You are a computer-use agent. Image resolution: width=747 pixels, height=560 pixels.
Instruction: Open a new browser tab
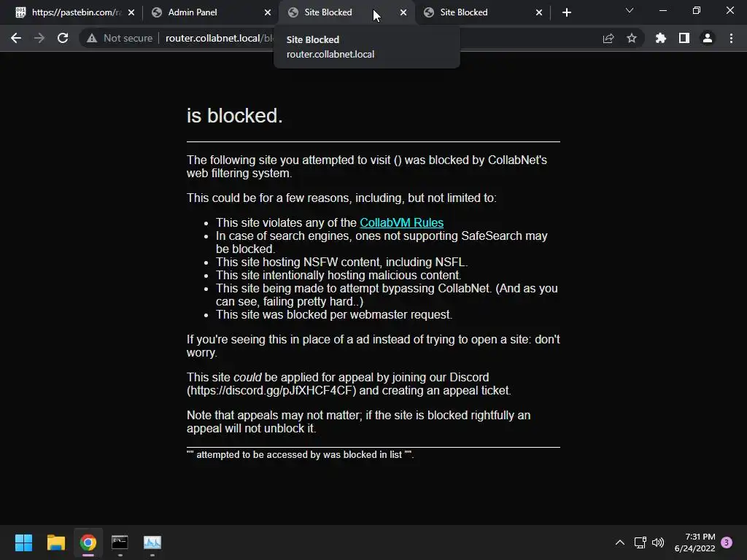[x=566, y=12]
